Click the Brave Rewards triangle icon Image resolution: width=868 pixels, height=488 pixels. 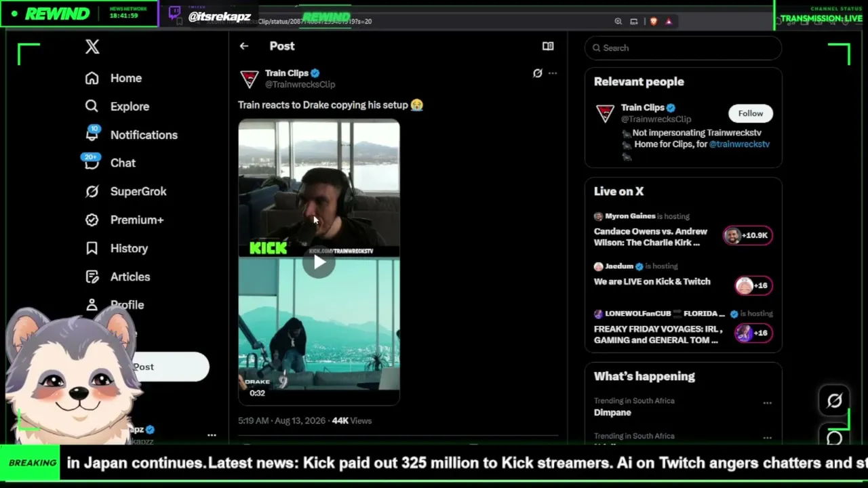669,22
